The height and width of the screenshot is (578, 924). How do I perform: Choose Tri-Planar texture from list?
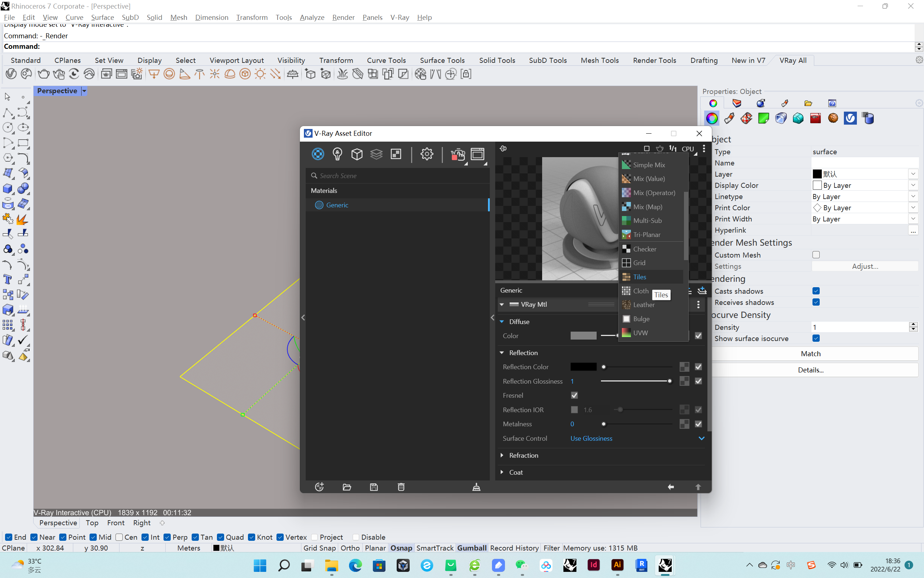pyautogui.click(x=651, y=234)
